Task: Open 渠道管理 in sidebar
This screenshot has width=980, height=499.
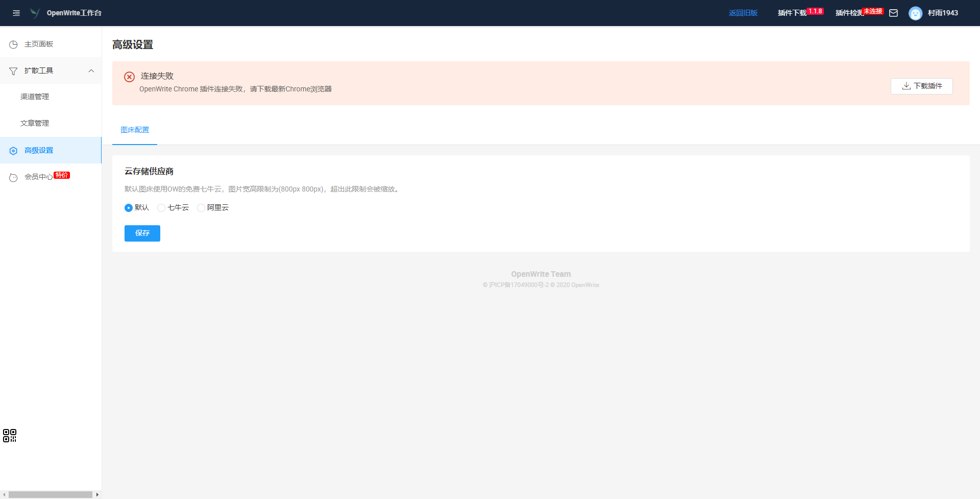Action: click(x=35, y=97)
